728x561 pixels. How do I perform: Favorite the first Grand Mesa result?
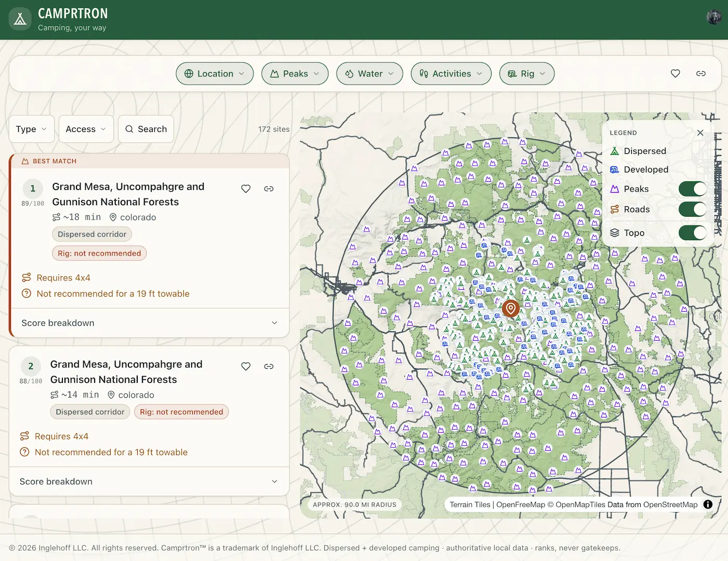[246, 189]
